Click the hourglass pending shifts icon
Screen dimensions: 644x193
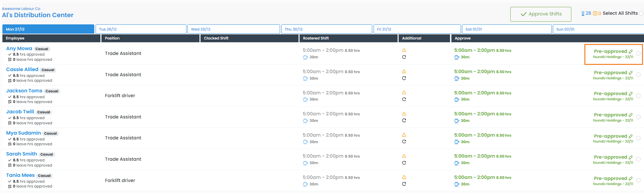[x=583, y=13]
